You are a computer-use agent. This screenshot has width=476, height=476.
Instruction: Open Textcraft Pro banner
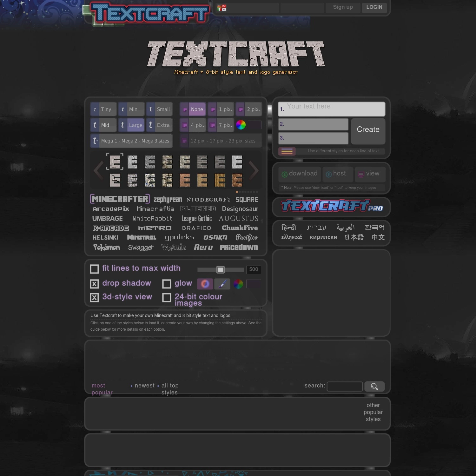point(332,207)
